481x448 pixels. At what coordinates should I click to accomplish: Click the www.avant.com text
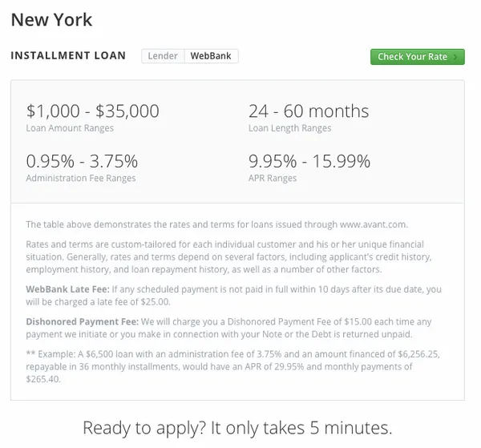pyautogui.click(x=374, y=224)
